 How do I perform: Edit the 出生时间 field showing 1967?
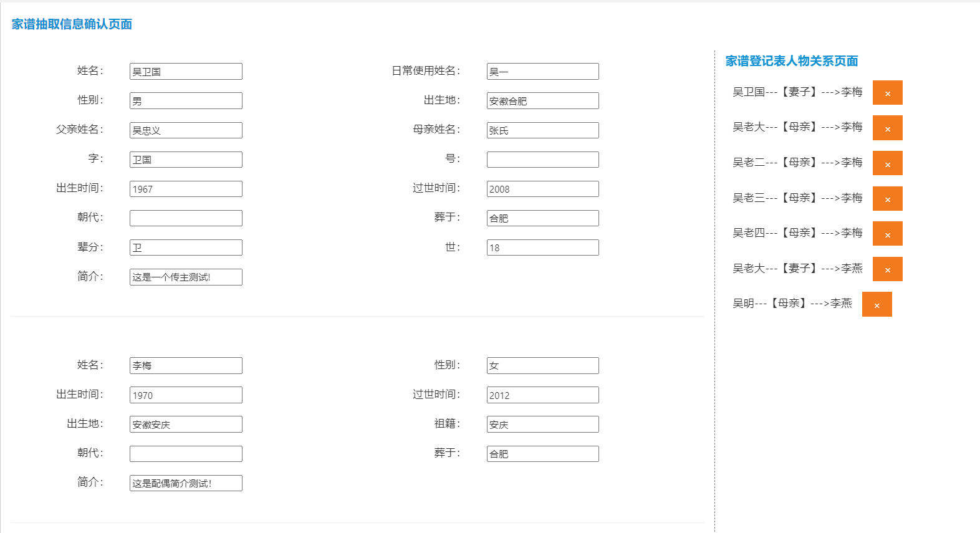[x=186, y=189]
